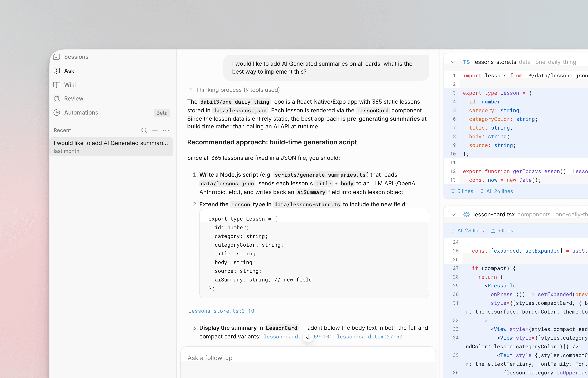Open the lesson-card.tsx:27-57 reference link
Screen dimensions: 588x378
[370, 337]
